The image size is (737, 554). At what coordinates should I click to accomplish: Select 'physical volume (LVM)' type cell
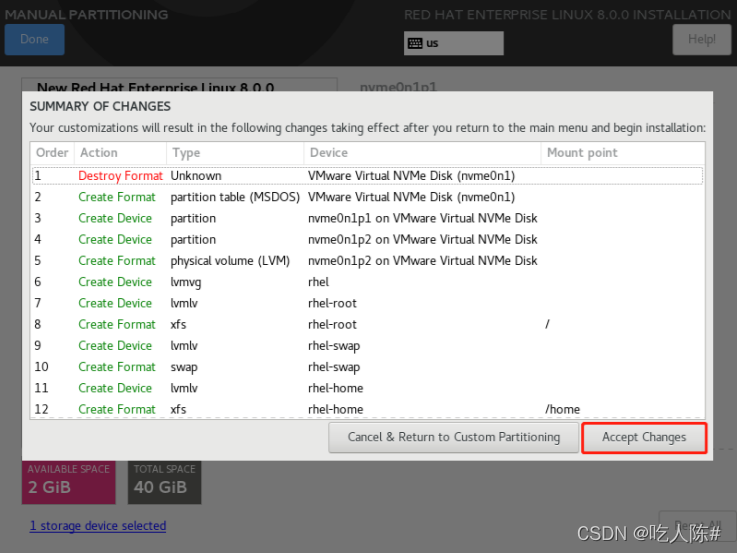(230, 261)
